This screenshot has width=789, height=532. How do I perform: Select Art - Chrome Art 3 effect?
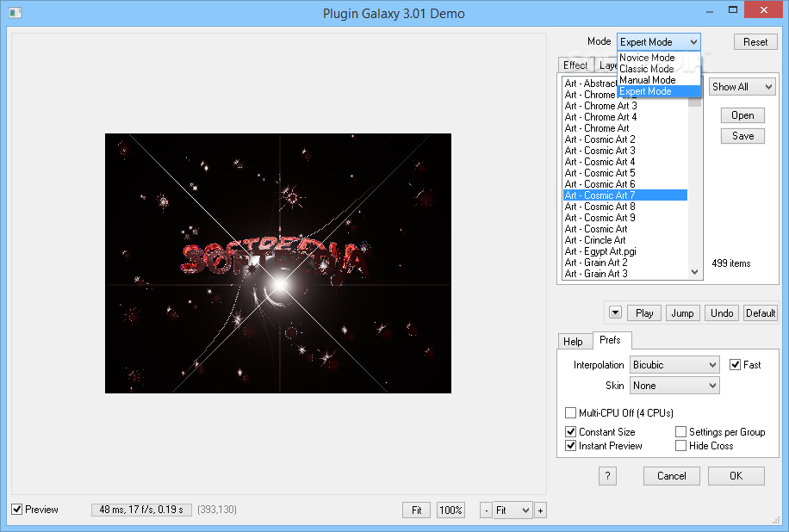tap(625, 106)
